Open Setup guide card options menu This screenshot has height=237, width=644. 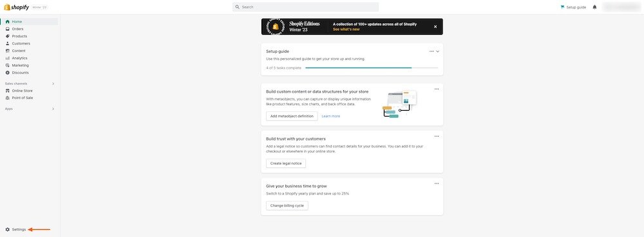tap(431, 52)
